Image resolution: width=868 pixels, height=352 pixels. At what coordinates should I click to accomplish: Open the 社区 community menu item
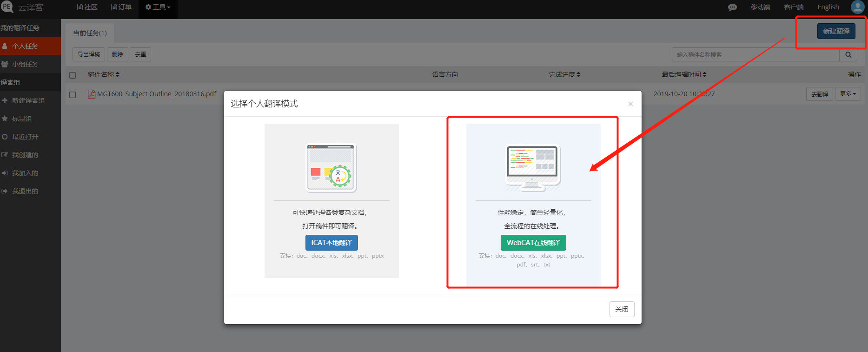pyautogui.click(x=87, y=7)
